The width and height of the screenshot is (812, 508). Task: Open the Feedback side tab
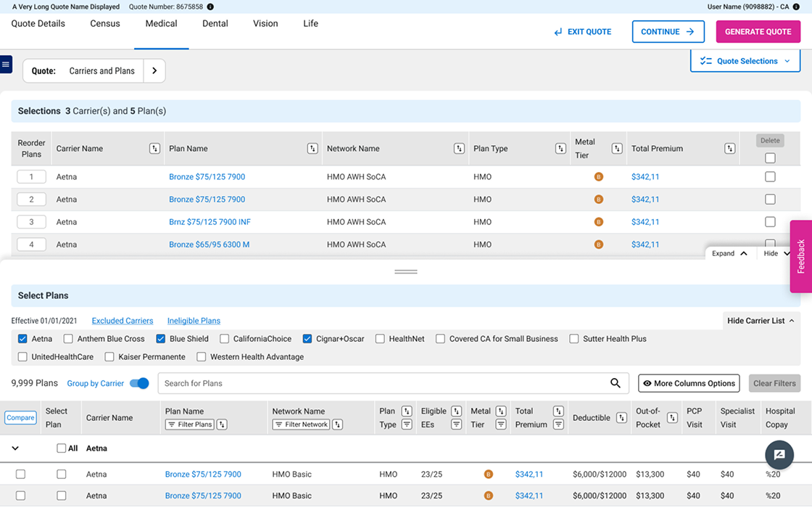click(x=800, y=257)
